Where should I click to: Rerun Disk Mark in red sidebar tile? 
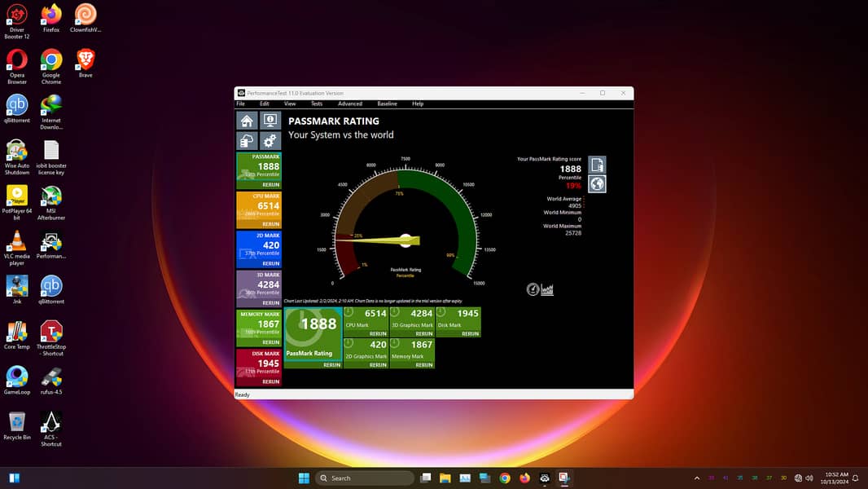[x=270, y=381]
